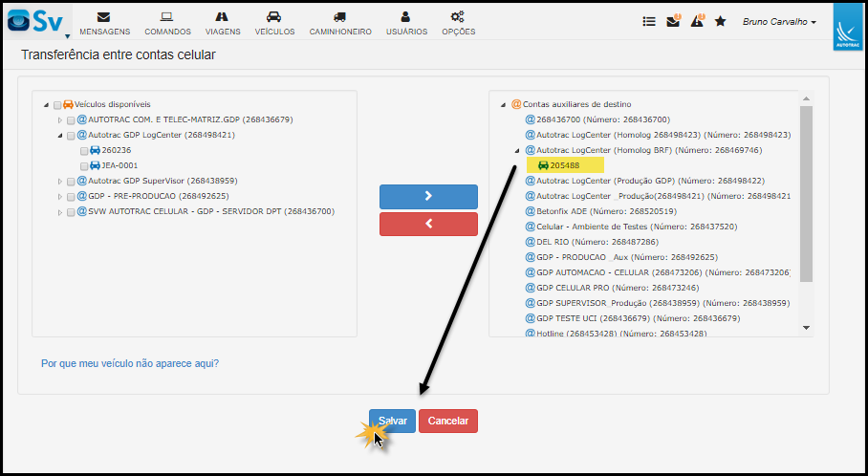Select GDP TESTE UCI account
Viewport: 868px width, 476px height.
click(638, 318)
